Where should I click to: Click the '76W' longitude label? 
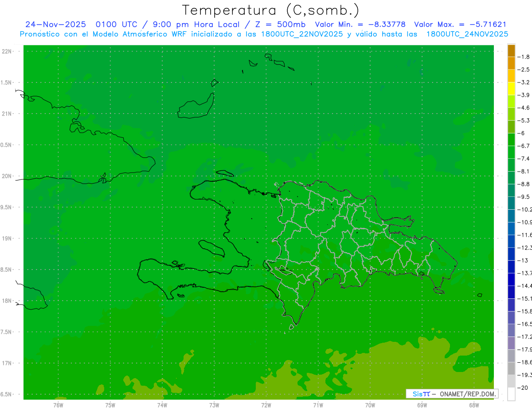(x=58, y=405)
